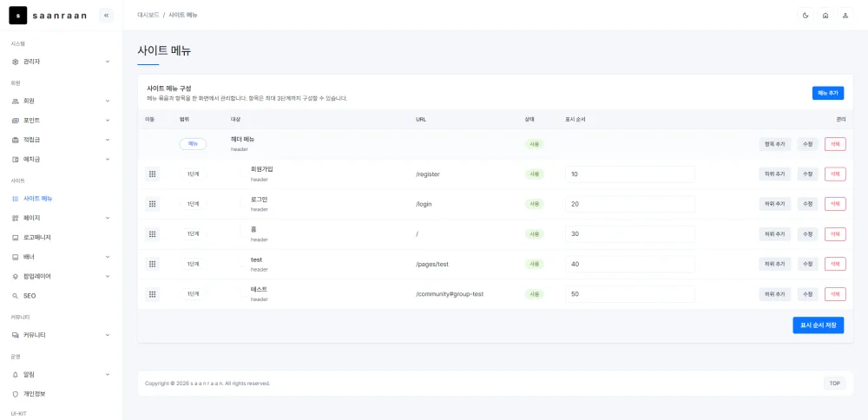Image resolution: width=868 pixels, height=420 pixels.
Task: Click the 적립금 icon in sidebar
Action: 16,140
